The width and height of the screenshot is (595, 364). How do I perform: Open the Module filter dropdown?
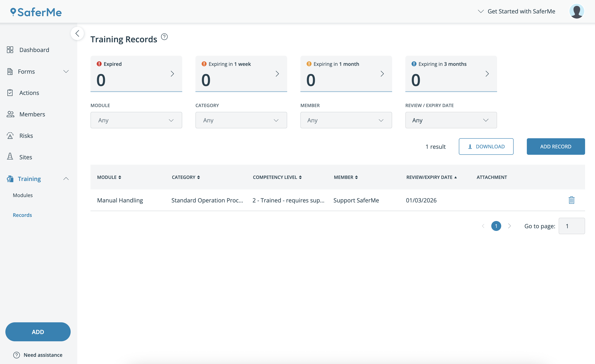coord(136,120)
